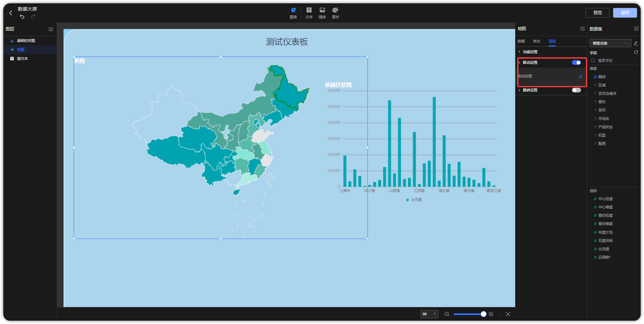
Task: Click the 搜索字段 search field
Action: coord(614,60)
